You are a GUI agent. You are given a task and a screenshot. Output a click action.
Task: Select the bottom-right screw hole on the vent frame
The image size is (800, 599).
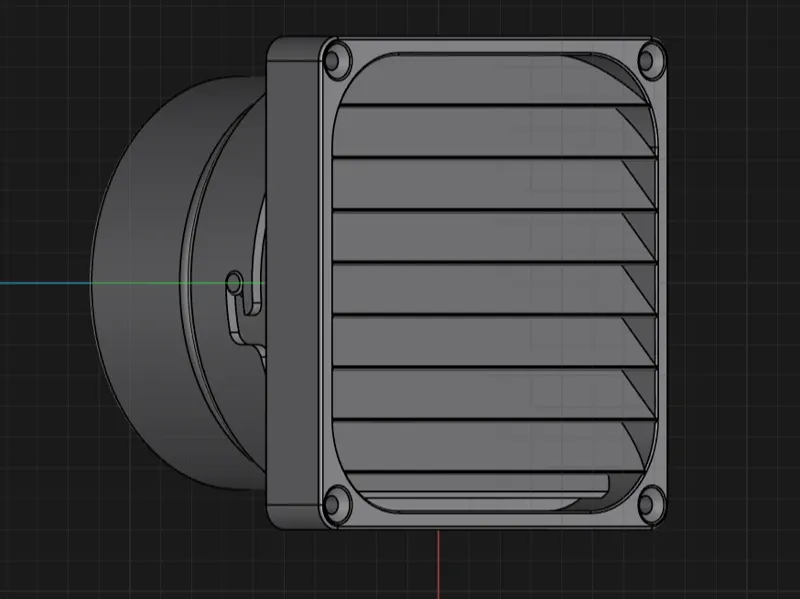[x=651, y=504]
